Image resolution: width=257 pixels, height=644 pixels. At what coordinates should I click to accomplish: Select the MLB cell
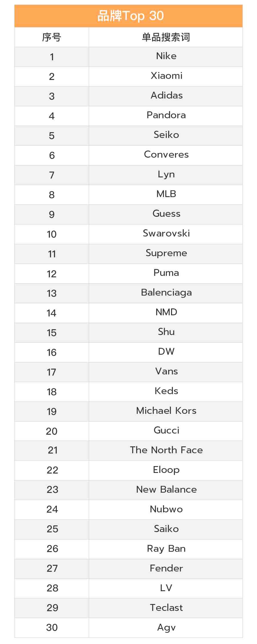[166, 194]
